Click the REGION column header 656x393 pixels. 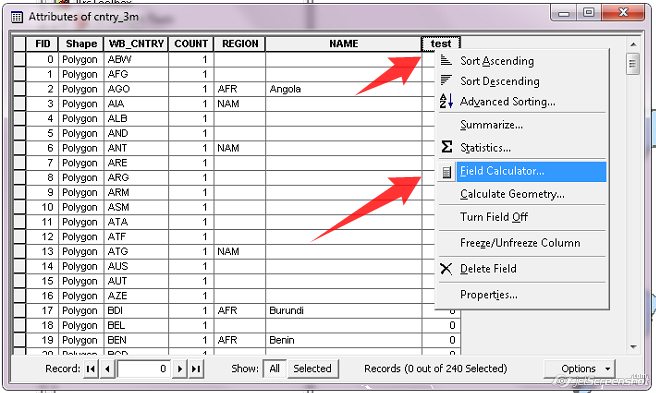coord(240,44)
